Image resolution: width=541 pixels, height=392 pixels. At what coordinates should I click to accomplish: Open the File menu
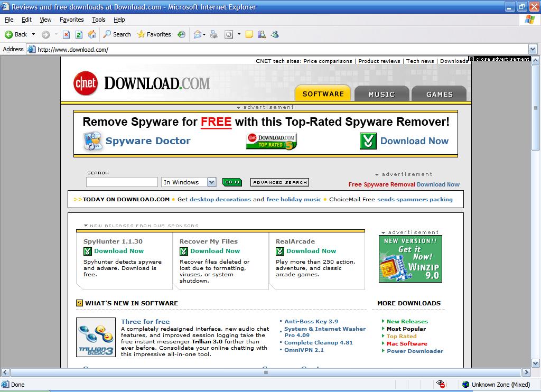pos(9,20)
